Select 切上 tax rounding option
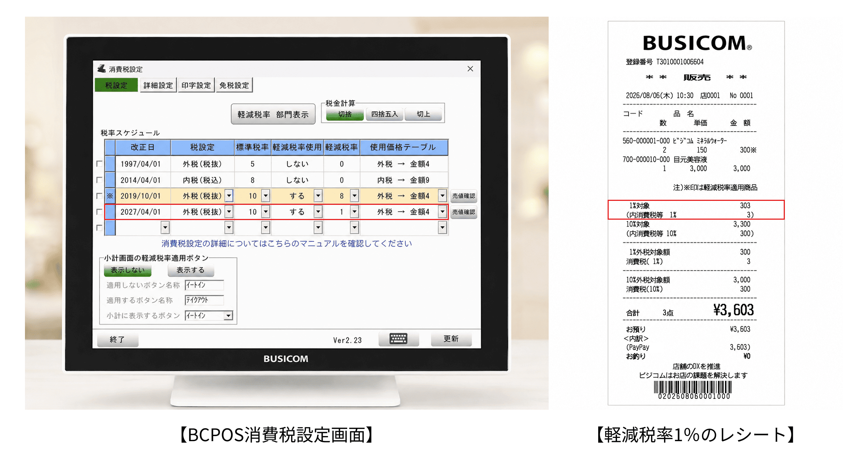Image resolution: width=868 pixels, height=456 pixels. click(x=424, y=114)
